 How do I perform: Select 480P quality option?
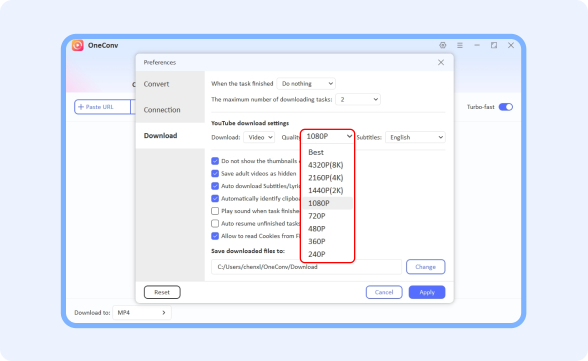click(x=327, y=229)
